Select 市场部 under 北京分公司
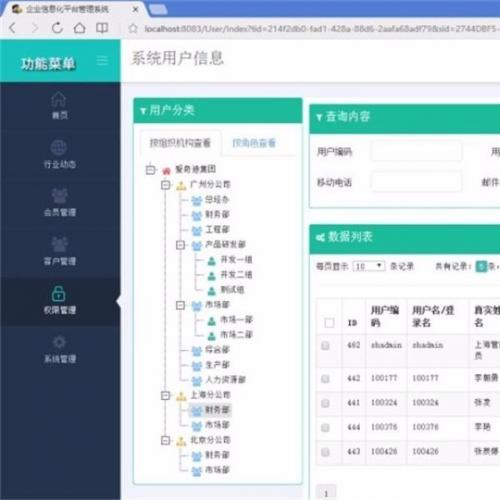This screenshot has height=500, width=500. tap(217, 470)
